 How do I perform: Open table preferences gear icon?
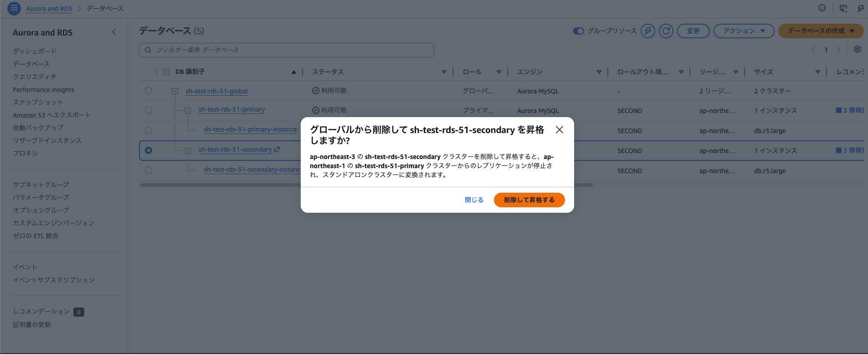(x=858, y=49)
